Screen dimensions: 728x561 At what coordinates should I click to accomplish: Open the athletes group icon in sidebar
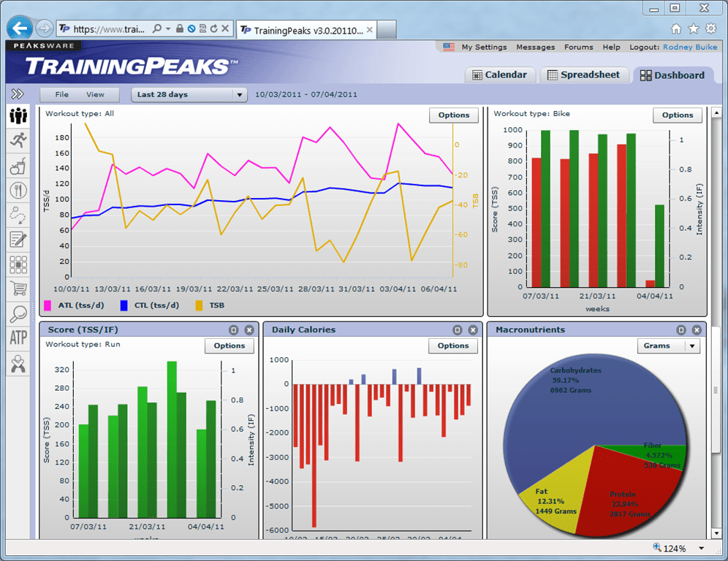click(18, 115)
